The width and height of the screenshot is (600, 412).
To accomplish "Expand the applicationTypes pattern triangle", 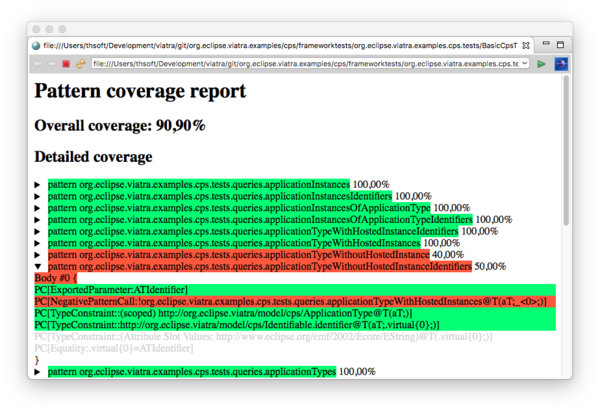I will click(37, 372).
